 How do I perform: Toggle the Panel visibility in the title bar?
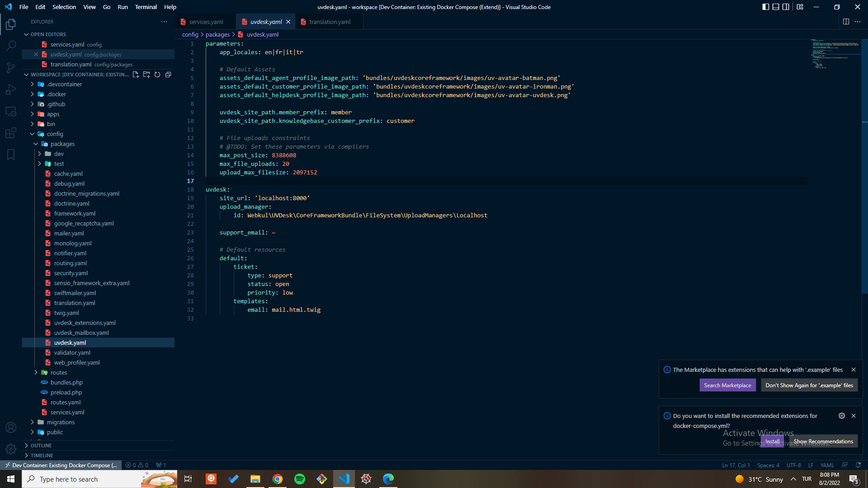click(776, 7)
